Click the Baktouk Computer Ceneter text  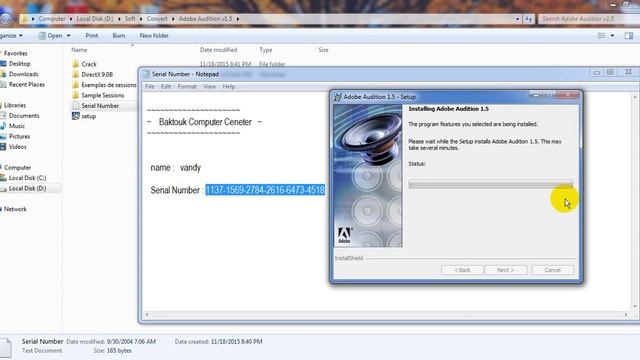[205, 122]
